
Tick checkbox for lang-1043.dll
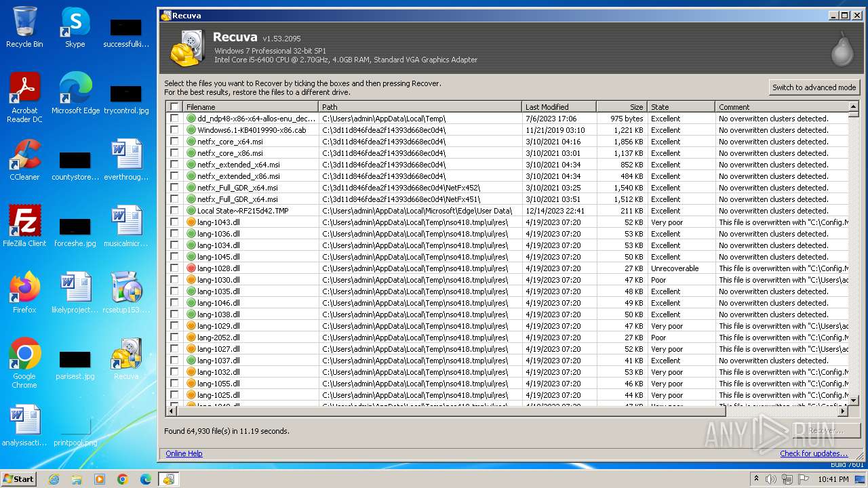tap(174, 222)
